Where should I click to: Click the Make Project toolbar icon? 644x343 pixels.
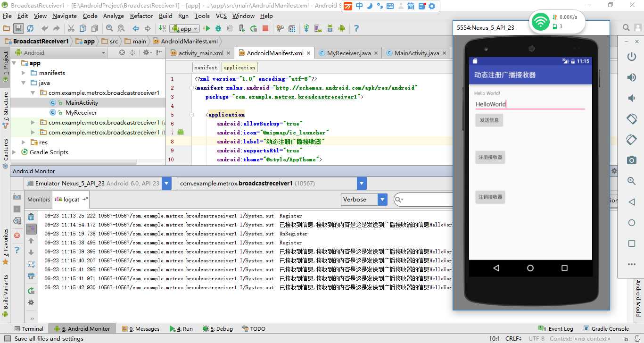pyautogui.click(x=162, y=28)
